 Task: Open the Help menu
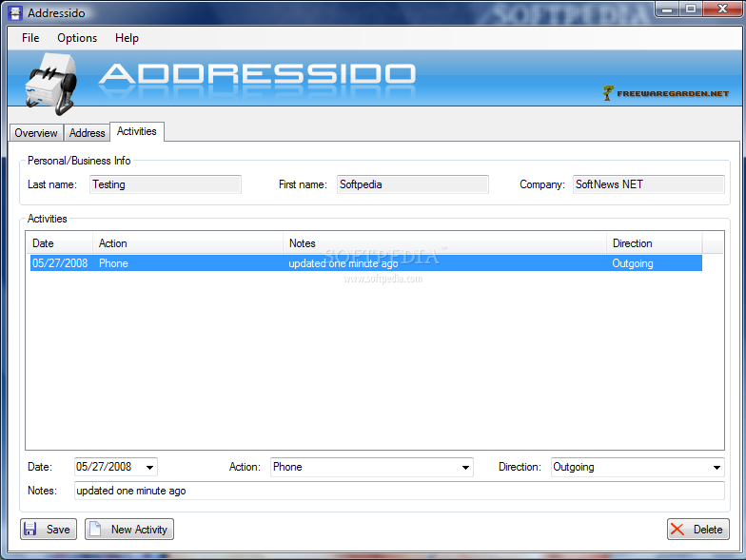click(127, 38)
